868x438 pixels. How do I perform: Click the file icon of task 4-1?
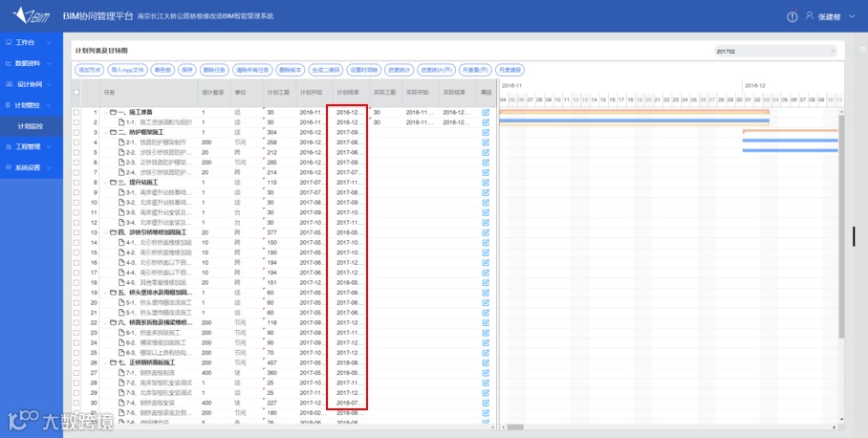click(121, 243)
